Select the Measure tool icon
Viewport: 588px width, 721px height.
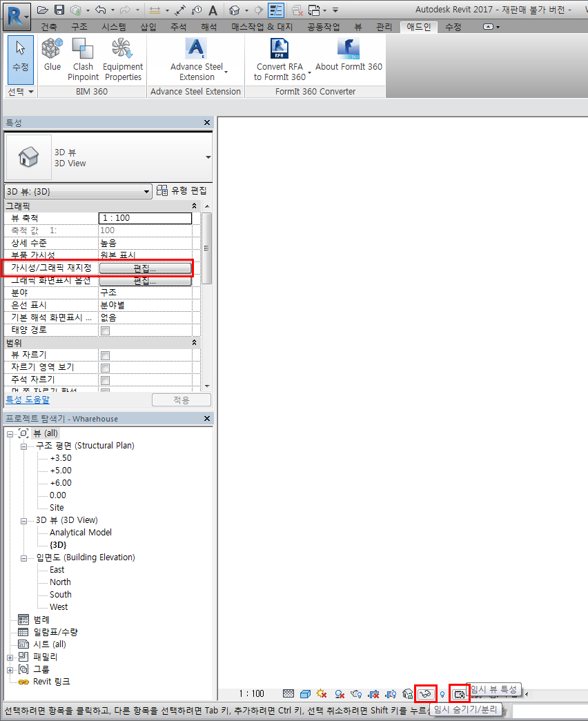(155, 10)
